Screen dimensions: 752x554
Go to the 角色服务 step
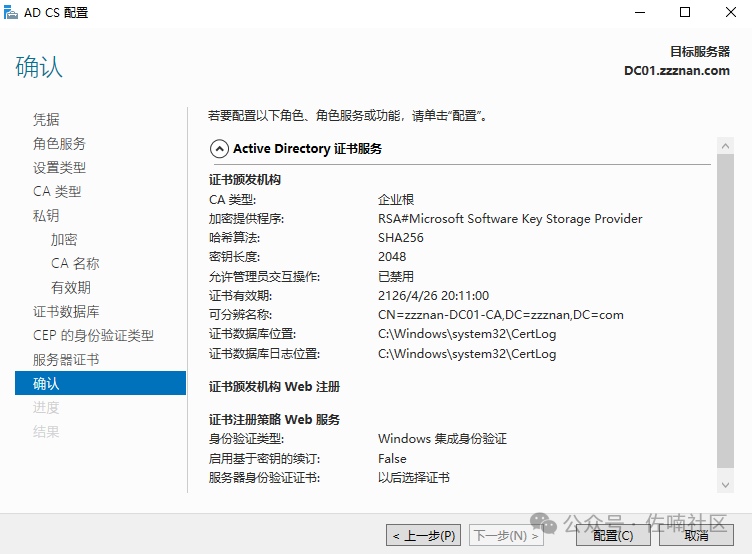59,143
